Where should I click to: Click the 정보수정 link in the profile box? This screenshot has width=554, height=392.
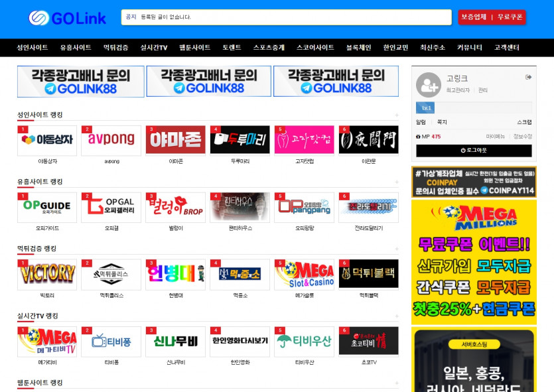(x=523, y=137)
